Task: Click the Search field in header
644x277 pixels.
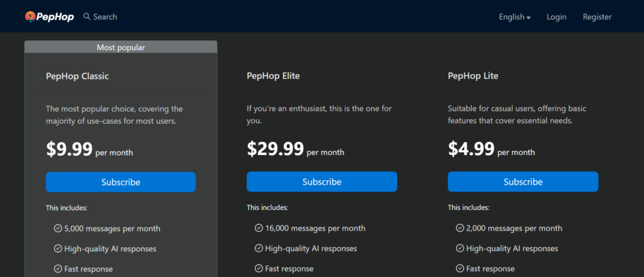Action: 100,17
